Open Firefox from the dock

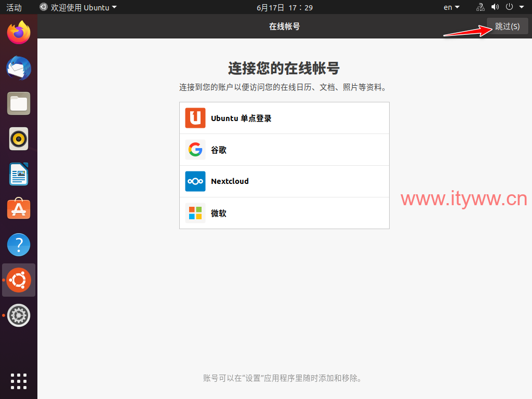(x=19, y=33)
